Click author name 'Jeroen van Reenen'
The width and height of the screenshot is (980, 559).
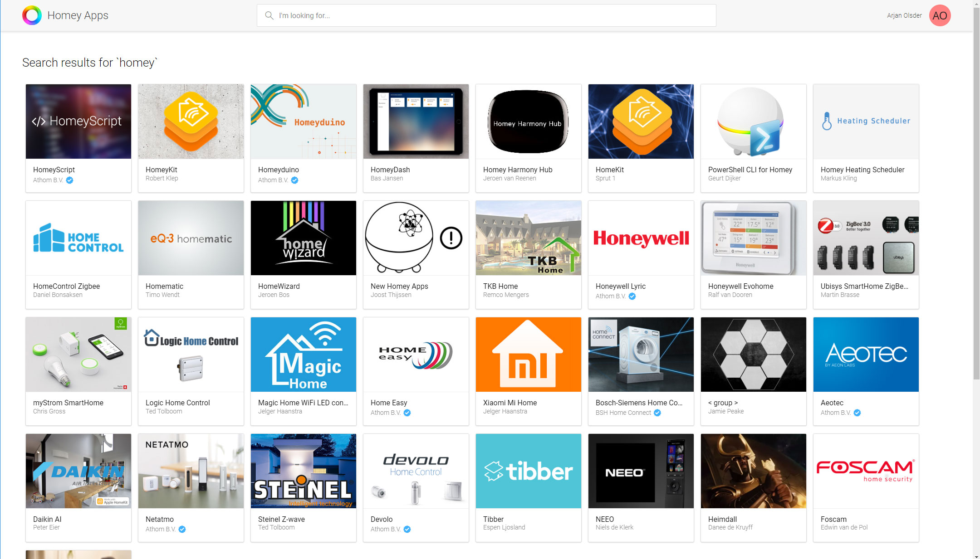510,178
